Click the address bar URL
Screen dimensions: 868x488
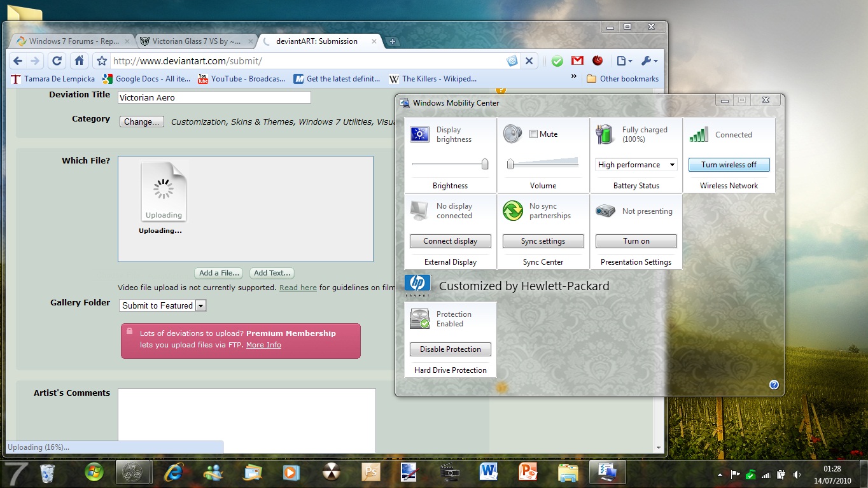pyautogui.click(x=187, y=61)
